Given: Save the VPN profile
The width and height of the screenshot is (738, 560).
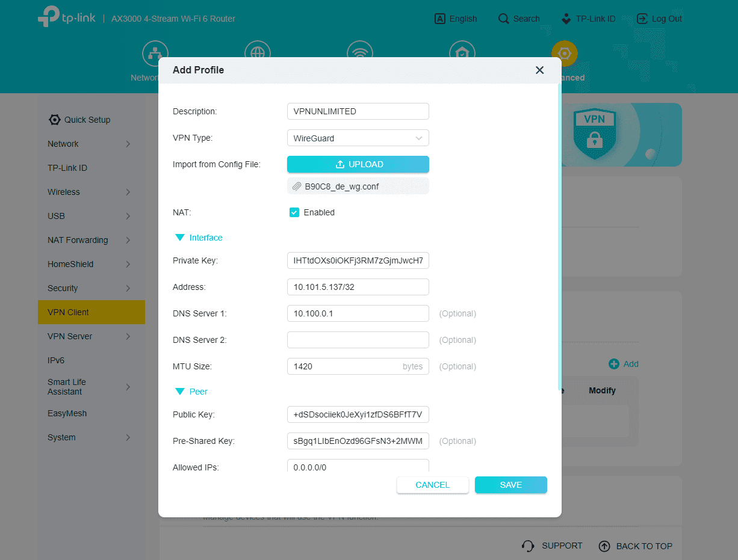Looking at the screenshot, I should [510, 485].
